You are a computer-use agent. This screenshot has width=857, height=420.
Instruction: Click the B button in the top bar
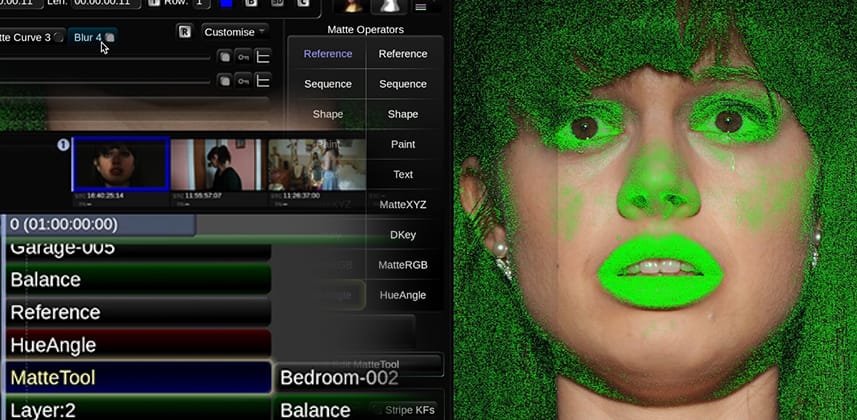(x=251, y=3)
